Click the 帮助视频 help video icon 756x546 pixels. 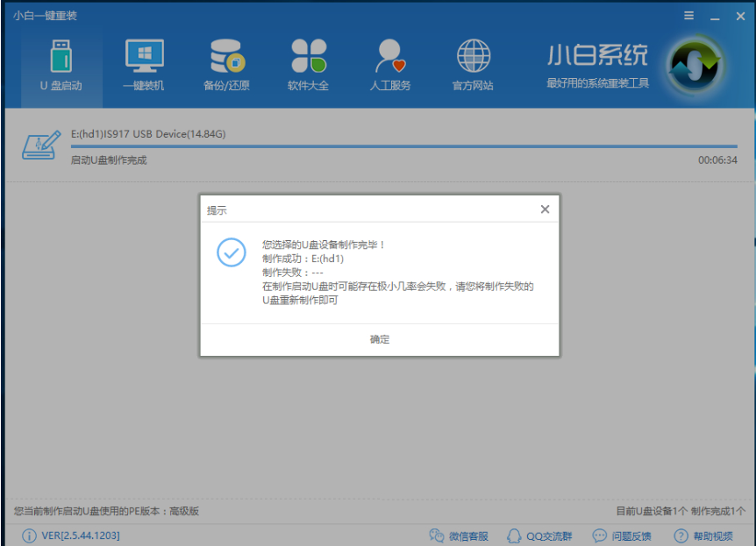coord(679,535)
